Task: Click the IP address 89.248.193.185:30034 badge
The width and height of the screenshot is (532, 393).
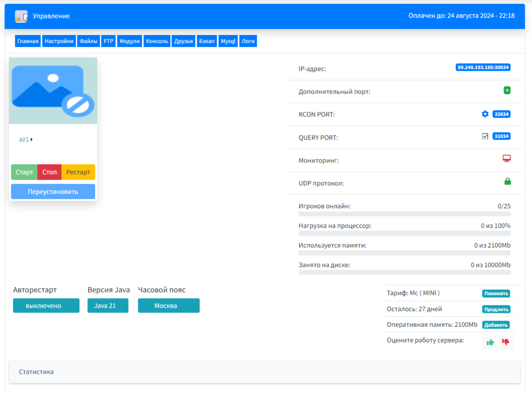Action: 483,67
